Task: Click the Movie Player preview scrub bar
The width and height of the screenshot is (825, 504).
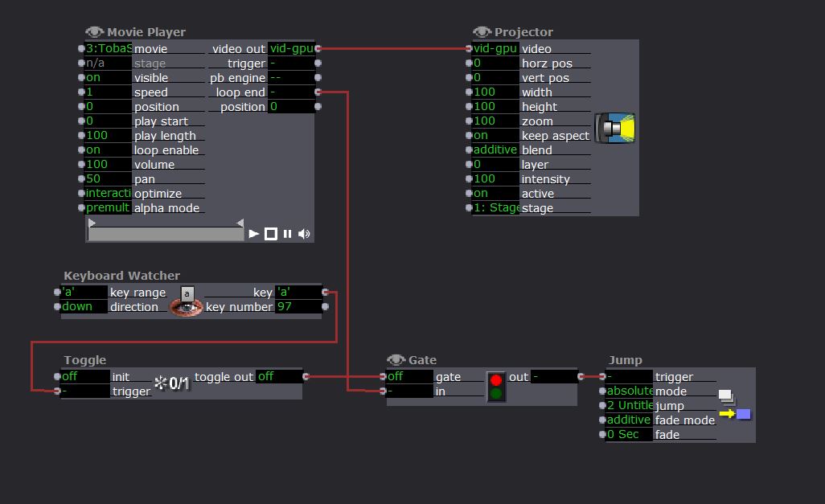Action: tap(166, 234)
